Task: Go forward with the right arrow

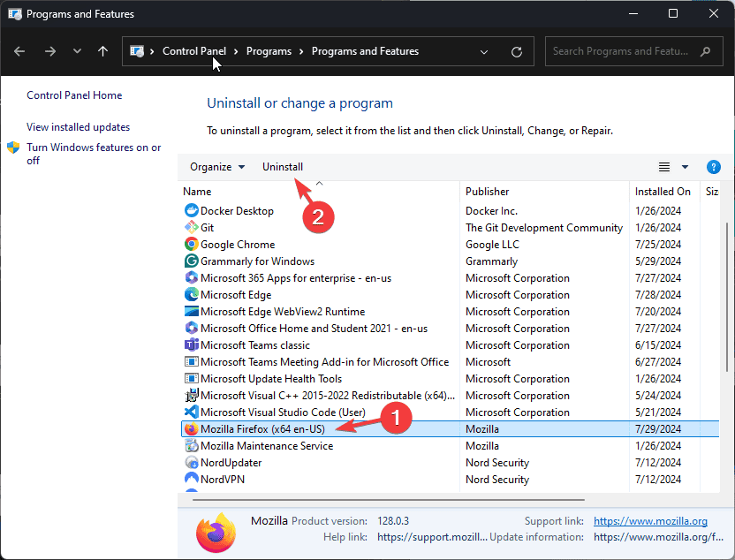Action: coord(50,51)
